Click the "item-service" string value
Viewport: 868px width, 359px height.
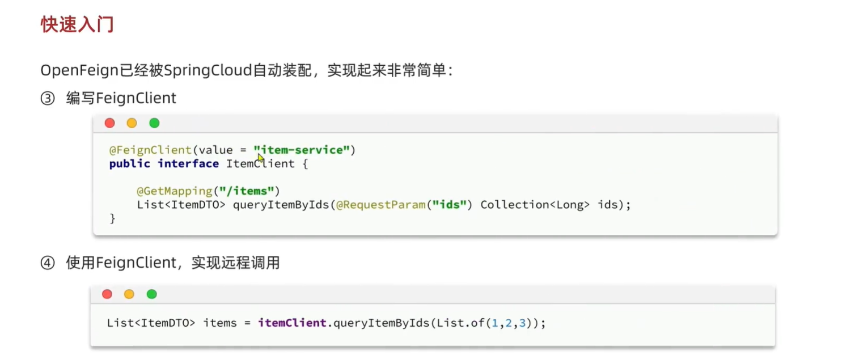[302, 150]
